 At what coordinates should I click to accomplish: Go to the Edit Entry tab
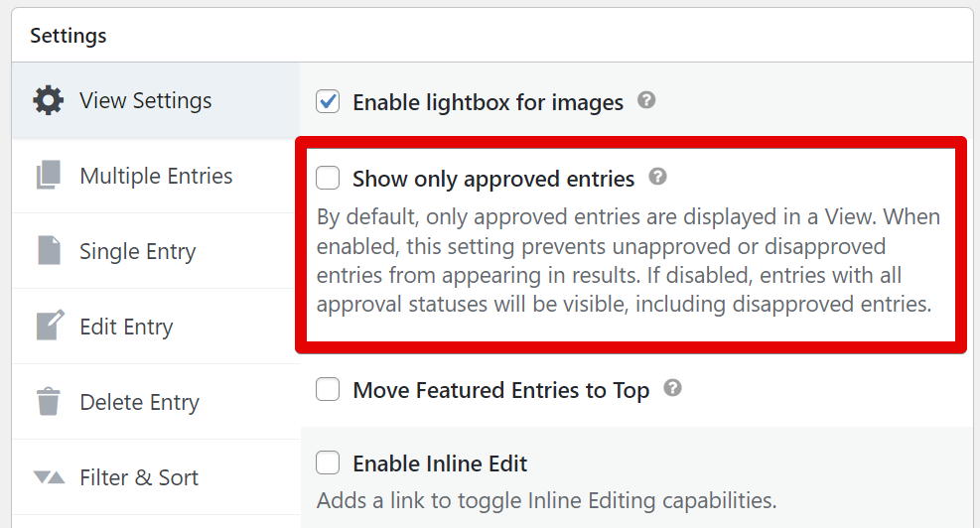tap(126, 328)
